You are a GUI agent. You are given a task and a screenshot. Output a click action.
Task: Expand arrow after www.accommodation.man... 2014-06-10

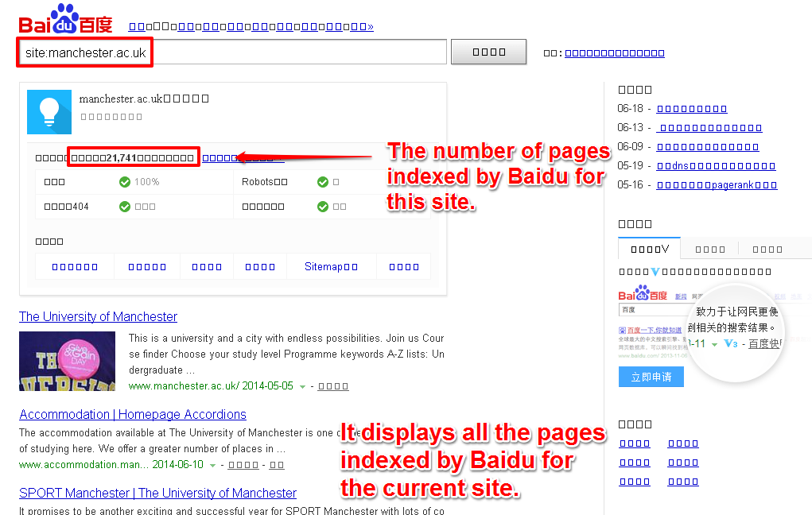click(212, 465)
